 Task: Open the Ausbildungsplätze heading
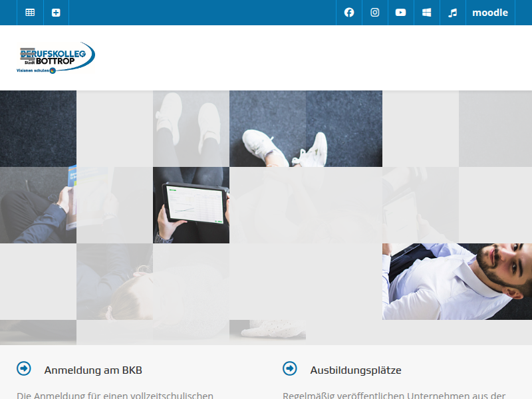[x=356, y=370]
